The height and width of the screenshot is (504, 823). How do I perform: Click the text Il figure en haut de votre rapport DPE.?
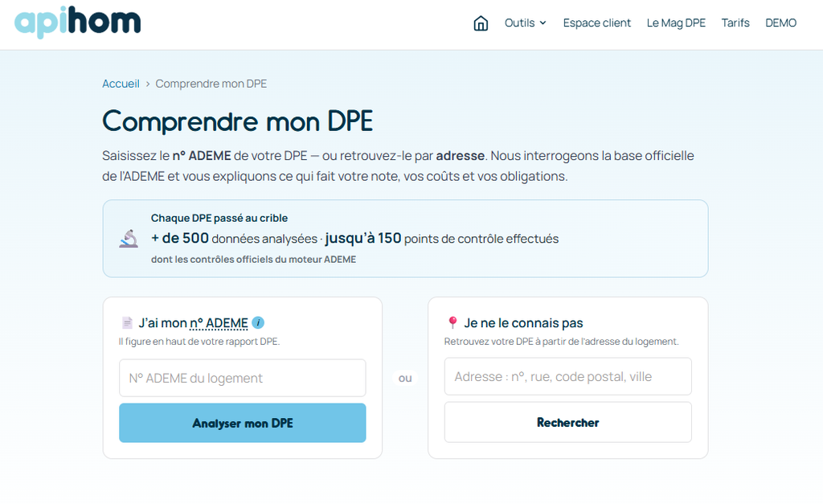coord(199,342)
